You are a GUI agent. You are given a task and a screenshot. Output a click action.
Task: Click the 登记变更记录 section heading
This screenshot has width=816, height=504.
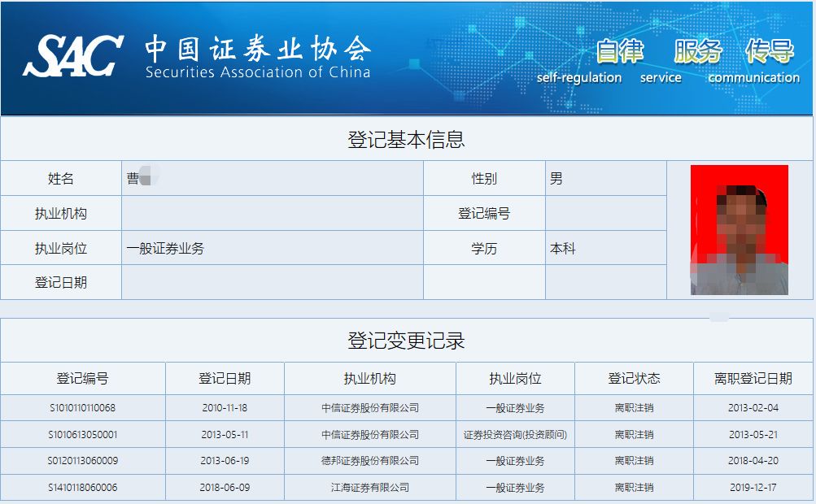pyautogui.click(x=406, y=340)
